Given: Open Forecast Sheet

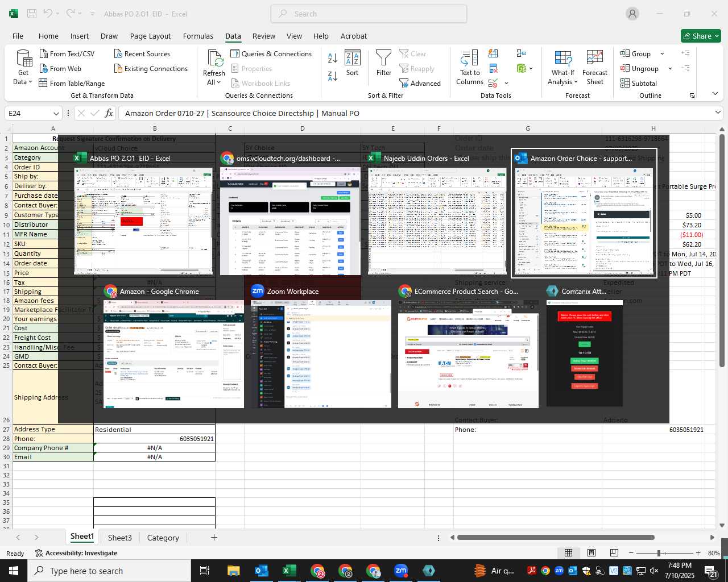Looking at the screenshot, I should click(595, 68).
